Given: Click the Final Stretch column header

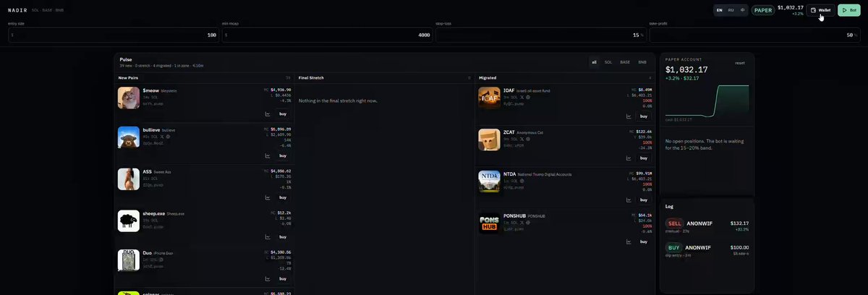Looking at the screenshot, I should click(311, 77).
